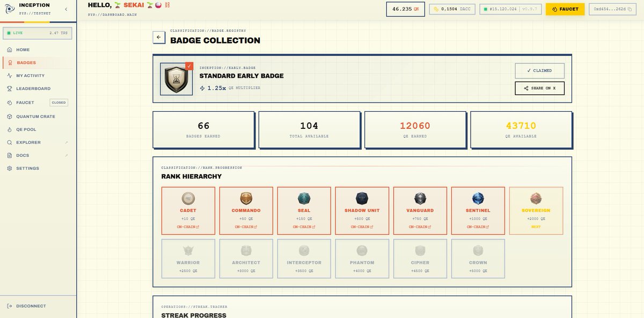Screen dimensions: 644x318
Task: Click the My Activity pulse icon
Action: point(10,76)
